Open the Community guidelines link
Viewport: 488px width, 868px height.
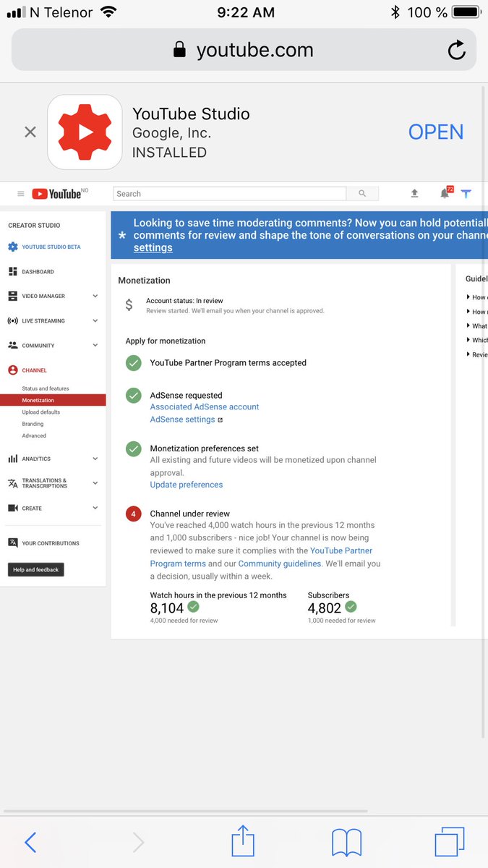click(280, 563)
